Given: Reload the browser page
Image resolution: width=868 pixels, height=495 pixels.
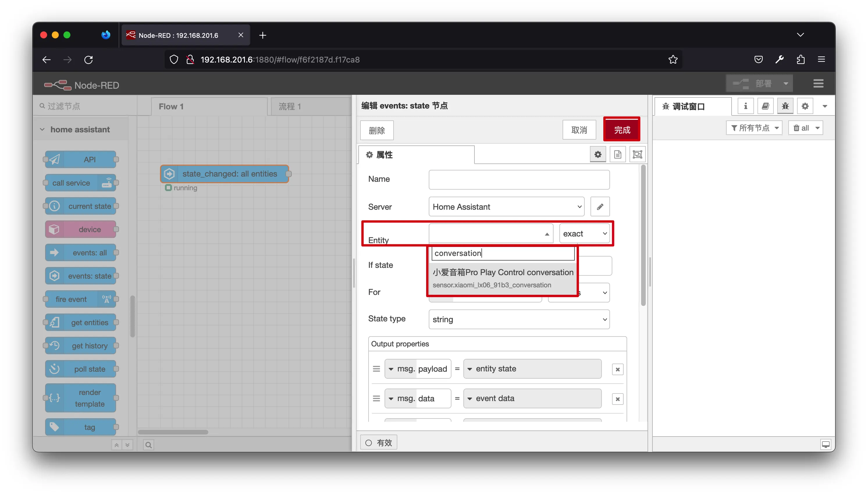Looking at the screenshot, I should [89, 60].
